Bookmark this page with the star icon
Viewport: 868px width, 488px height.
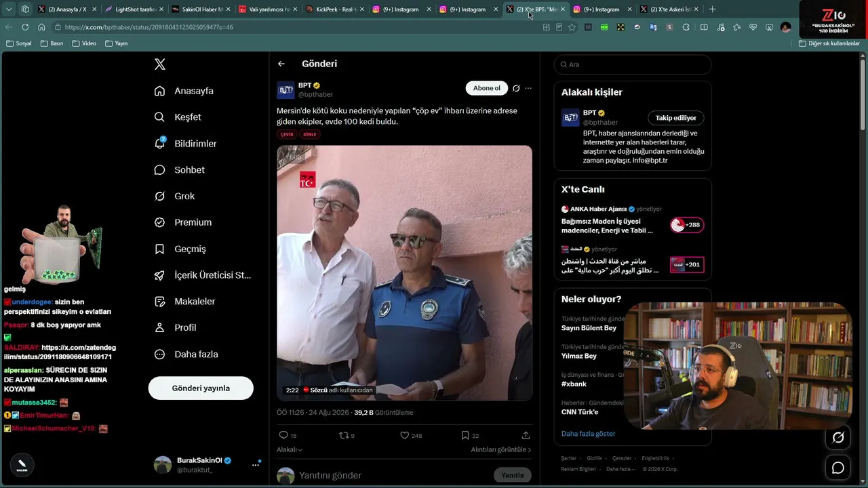[x=572, y=27]
